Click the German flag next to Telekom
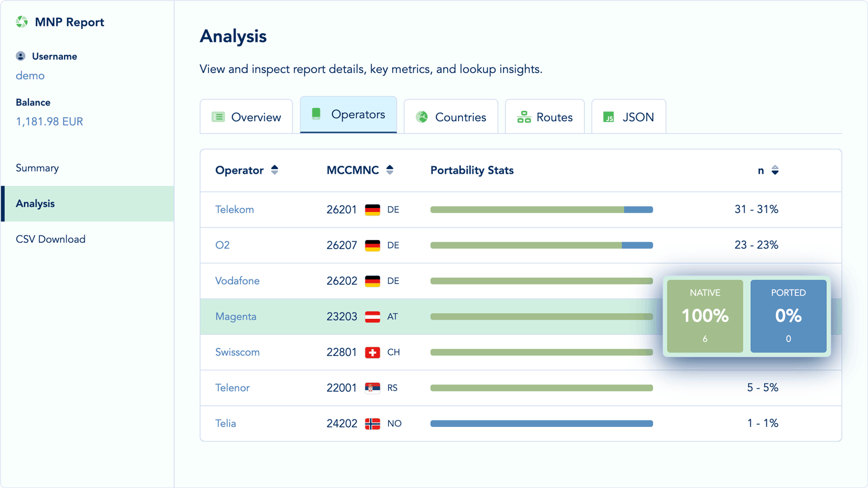The image size is (868, 488). coord(372,209)
